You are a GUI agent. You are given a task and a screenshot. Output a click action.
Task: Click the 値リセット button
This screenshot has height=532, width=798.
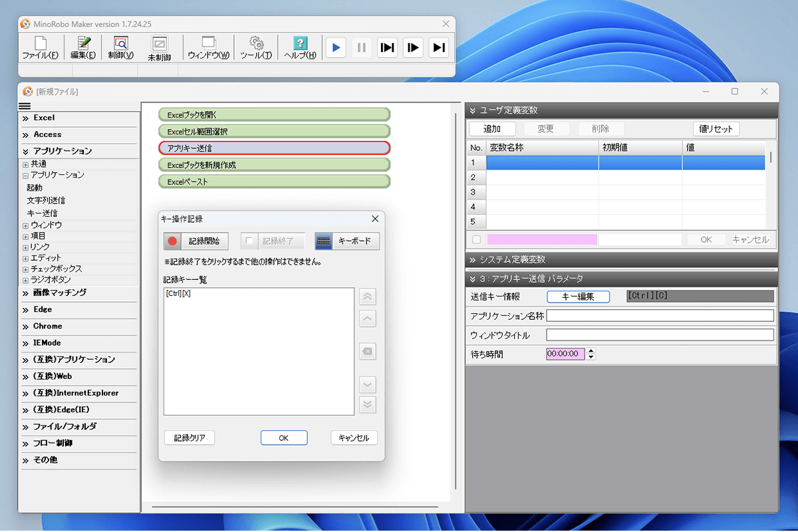coord(716,129)
